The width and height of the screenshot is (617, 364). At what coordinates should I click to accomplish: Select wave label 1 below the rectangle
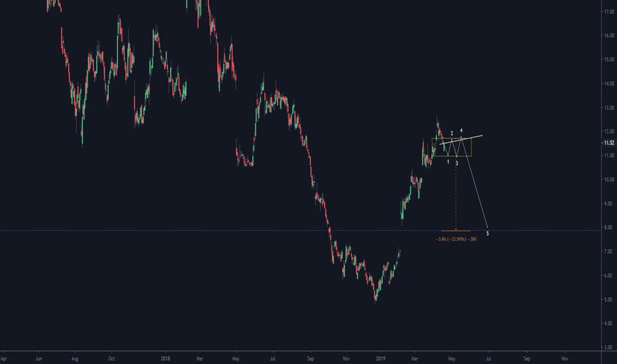[448, 161]
